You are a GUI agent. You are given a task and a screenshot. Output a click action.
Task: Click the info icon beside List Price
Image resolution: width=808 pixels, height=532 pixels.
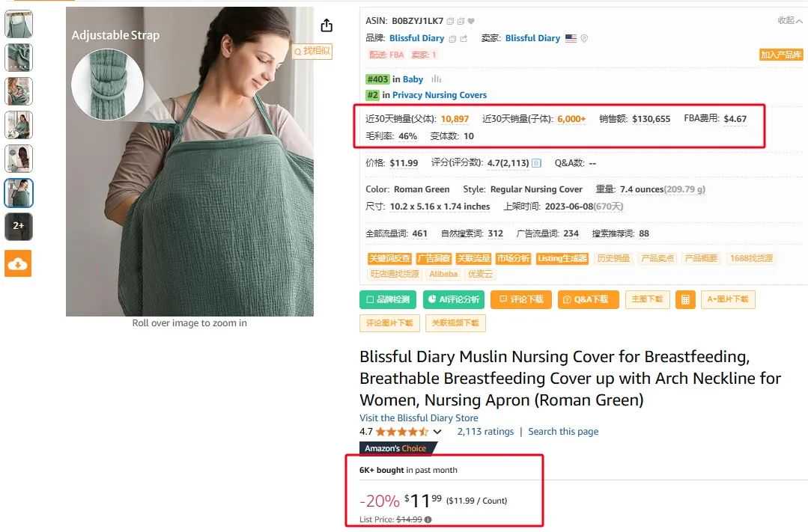[x=428, y=519]
